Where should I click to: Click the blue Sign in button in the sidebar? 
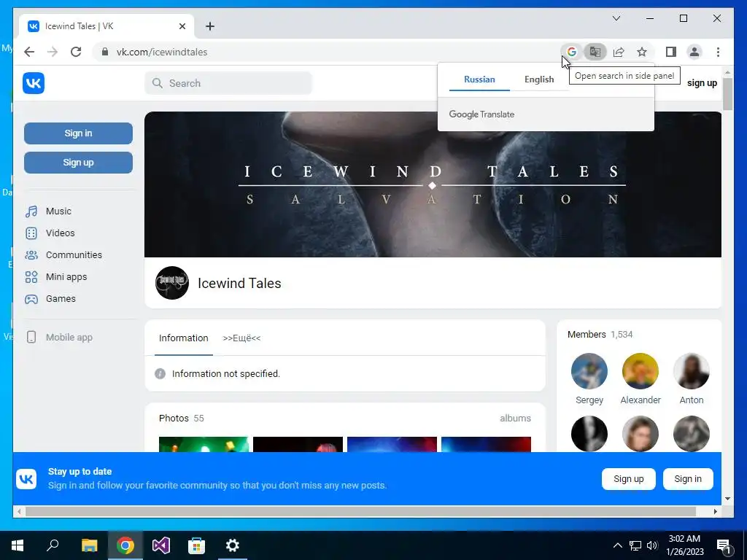pos(78,133)
